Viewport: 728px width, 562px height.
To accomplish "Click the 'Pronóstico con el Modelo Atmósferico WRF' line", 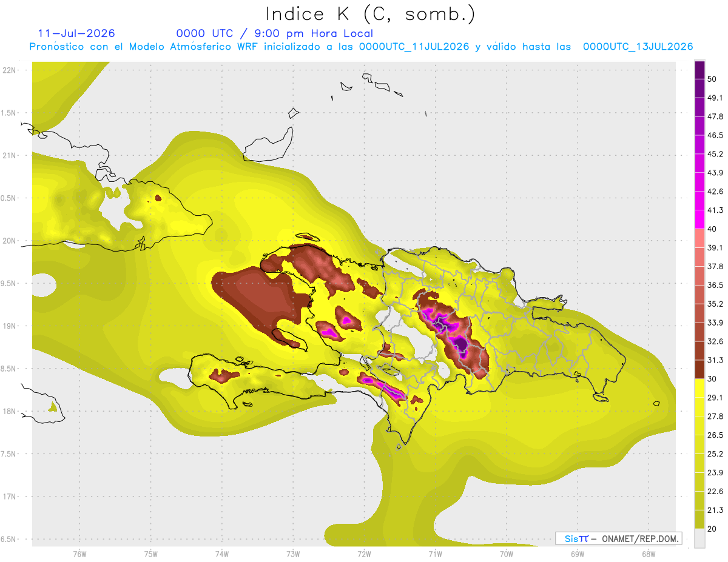I will pyautogui.click(x=361, y=47).
